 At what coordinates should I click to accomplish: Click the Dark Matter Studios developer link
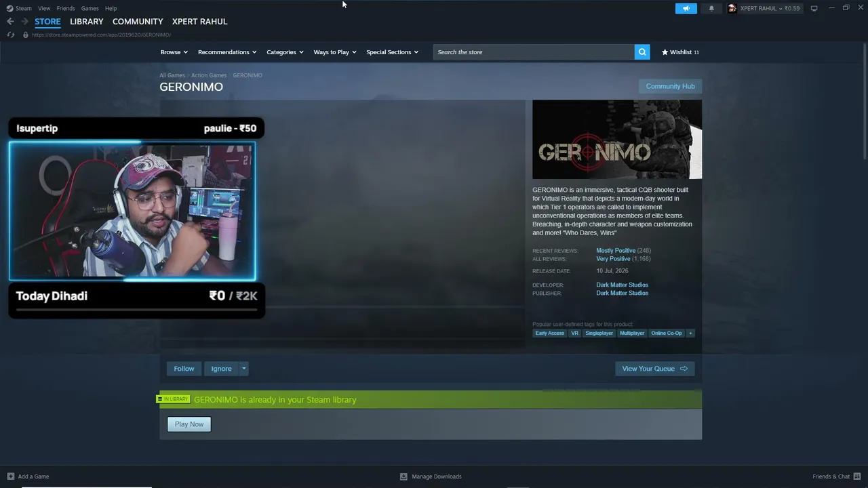pos(622,285)
